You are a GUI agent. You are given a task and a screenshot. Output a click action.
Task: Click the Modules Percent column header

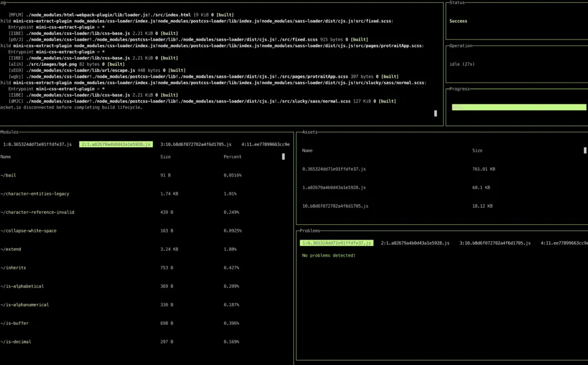click(232, 157)
